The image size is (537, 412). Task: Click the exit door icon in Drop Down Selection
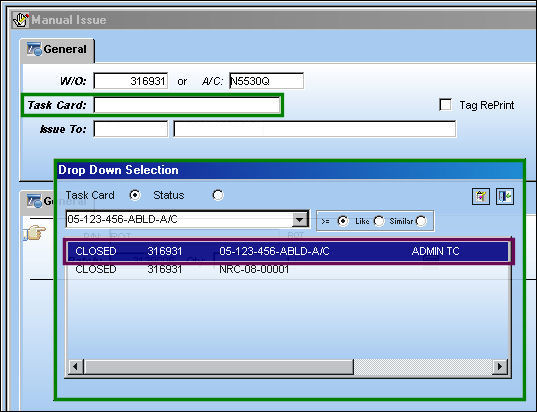(x=505, y=197)
